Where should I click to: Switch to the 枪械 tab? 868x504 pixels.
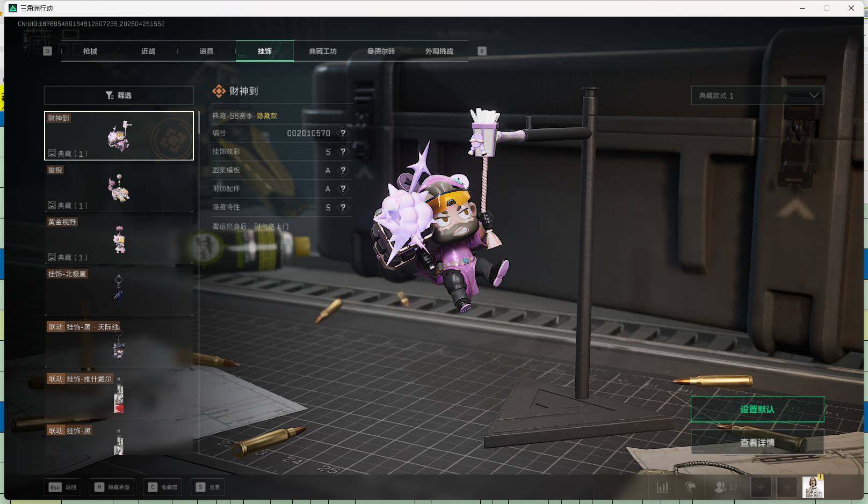[90, 52]
